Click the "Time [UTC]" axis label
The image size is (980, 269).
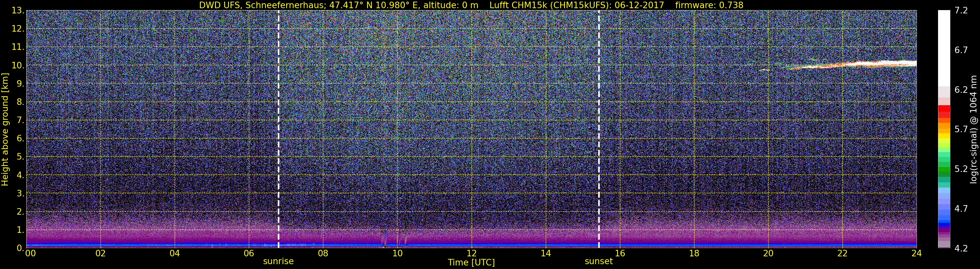click(471, 262)
